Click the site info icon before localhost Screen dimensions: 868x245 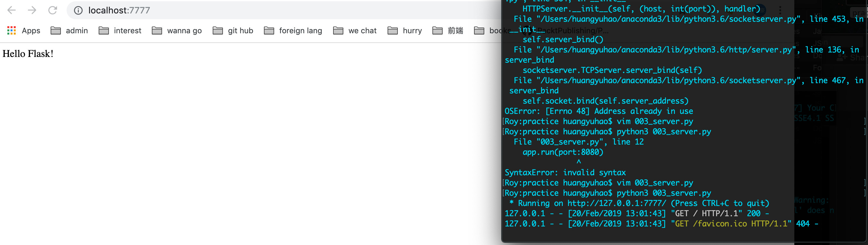pos(78,11)
